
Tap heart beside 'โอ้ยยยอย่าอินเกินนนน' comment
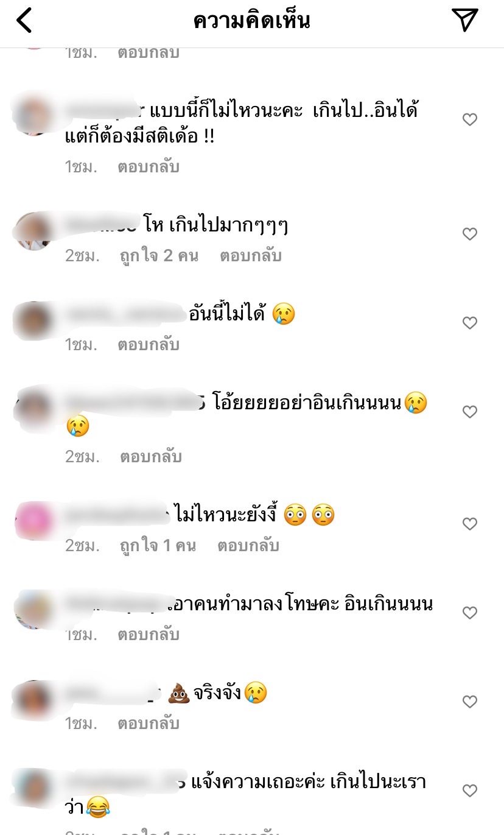pos(470,412)
